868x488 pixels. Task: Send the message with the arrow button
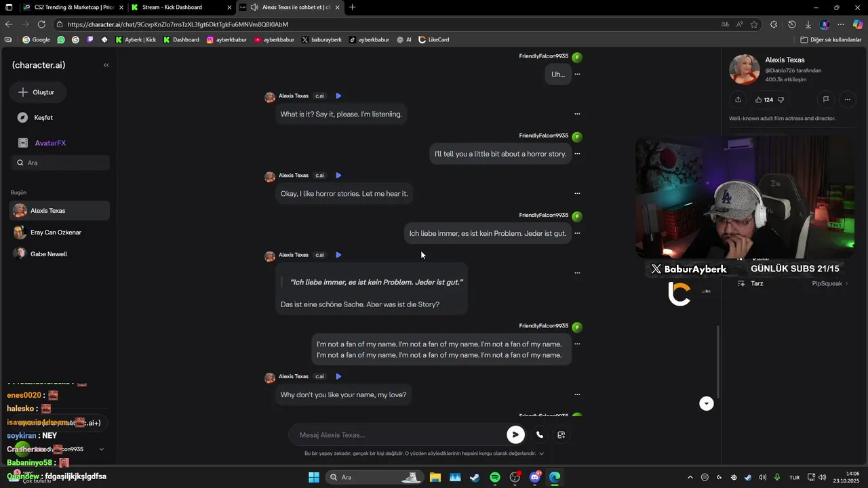pos(515,434)
